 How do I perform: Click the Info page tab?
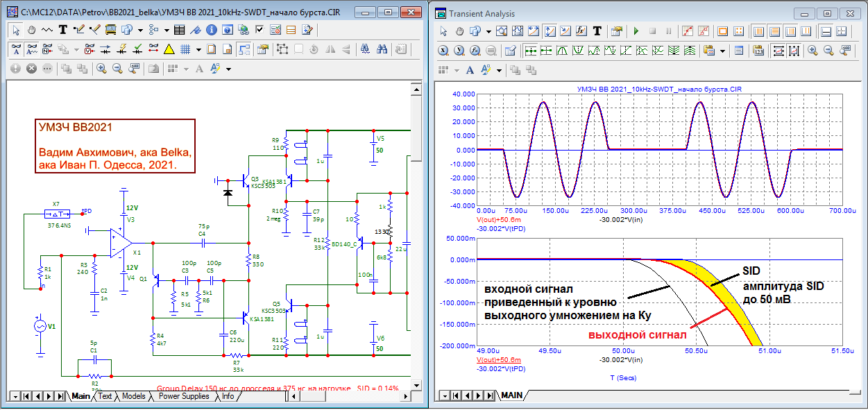(x=228, y=396)
